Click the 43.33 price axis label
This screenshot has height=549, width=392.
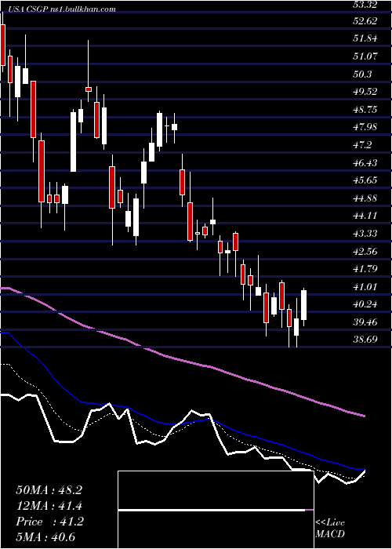point(365,234)
